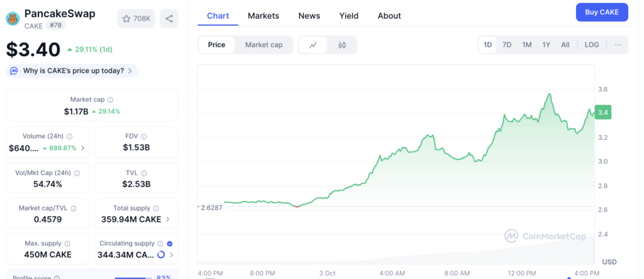Click the Volume (24h) info icon

click(69, 136)
